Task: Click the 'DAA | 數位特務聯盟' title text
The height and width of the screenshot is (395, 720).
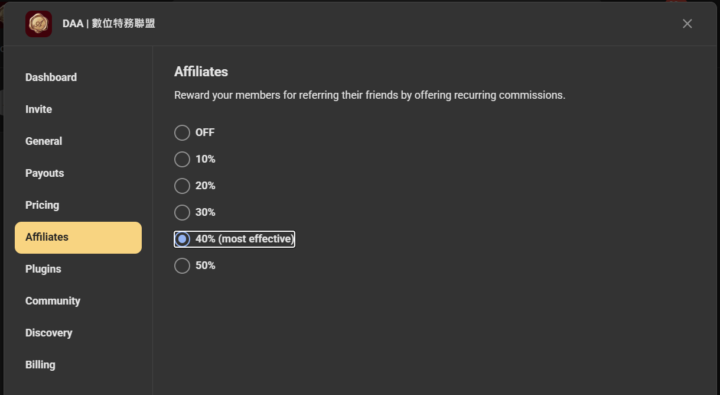Action: [109, 23]
